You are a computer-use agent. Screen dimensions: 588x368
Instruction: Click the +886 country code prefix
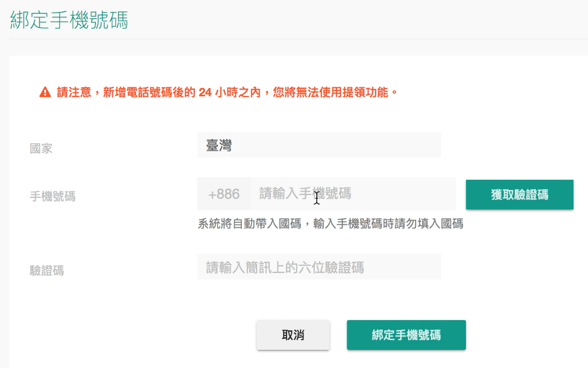coord(224,194)
